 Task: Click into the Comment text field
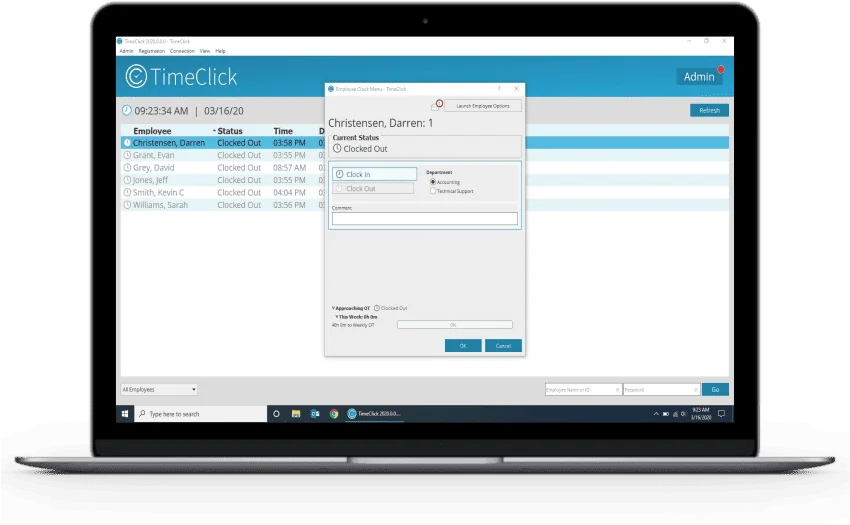click(x=424, y=219)
